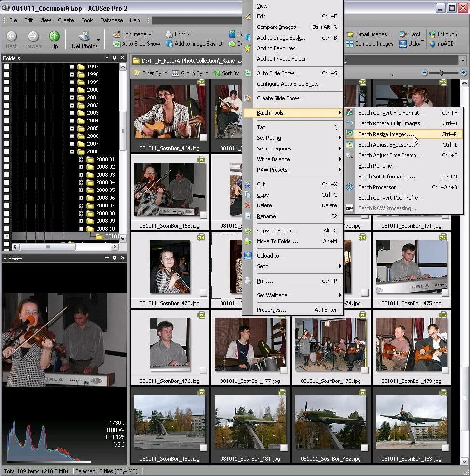This screenshot has width=470, height=476.
Task: Click the Auto Slide Show toolbar icon
Action: 116,44
